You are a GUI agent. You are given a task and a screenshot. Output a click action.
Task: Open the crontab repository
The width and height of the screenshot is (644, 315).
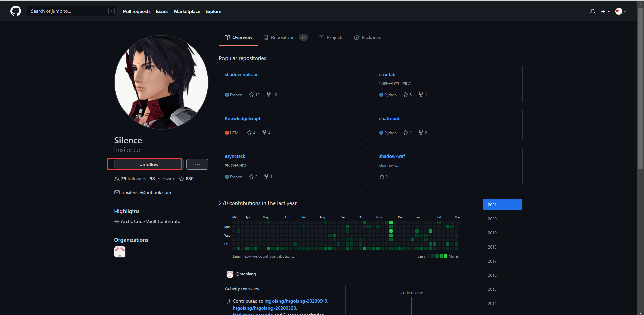pyautogui.click(x=387, y=74)
